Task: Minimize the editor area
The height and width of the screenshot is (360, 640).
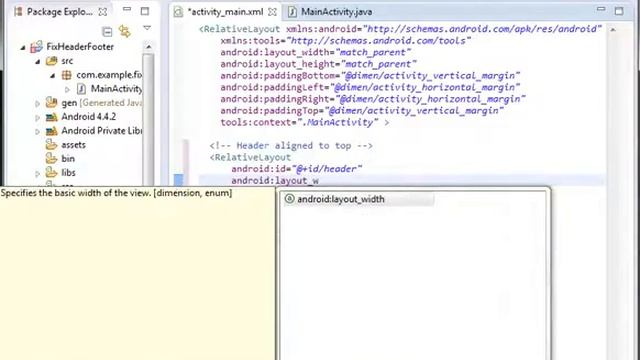Action: [x=601, y=9]
